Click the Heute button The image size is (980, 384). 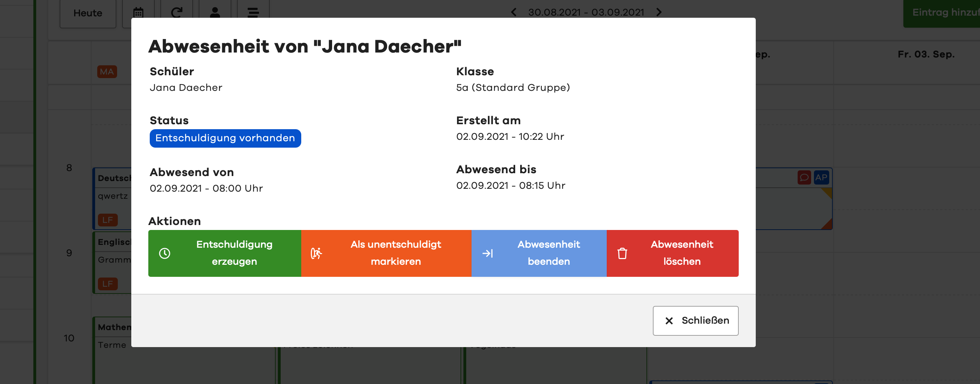(x=88, y=13)
